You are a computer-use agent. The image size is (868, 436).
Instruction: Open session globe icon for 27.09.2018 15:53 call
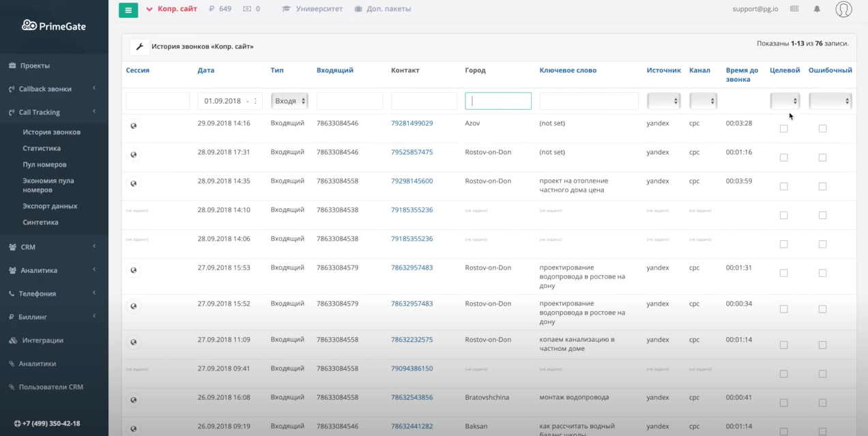[134, 270]
